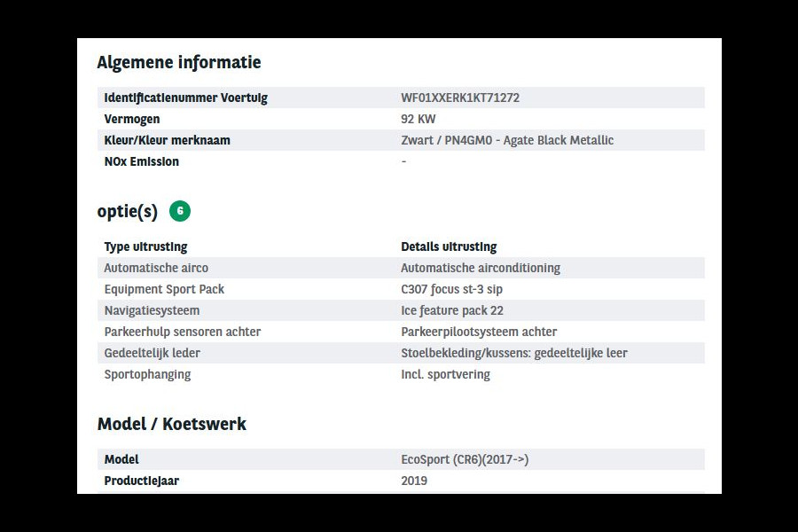This screenshot has width=798, height=532.
Task: Click the Gedeeltelijk leder option
Action: [x=152, y=353]
